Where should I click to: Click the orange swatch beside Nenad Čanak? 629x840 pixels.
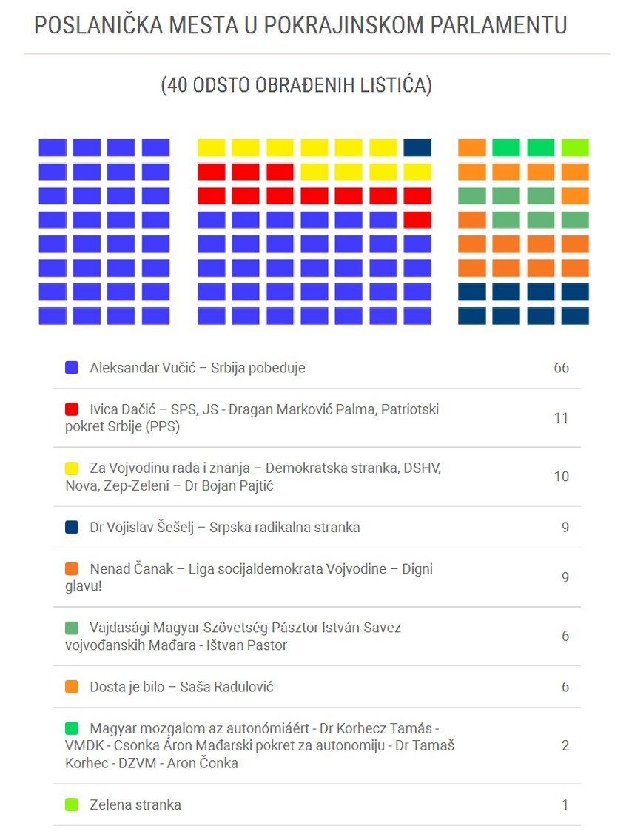point(72,569)
